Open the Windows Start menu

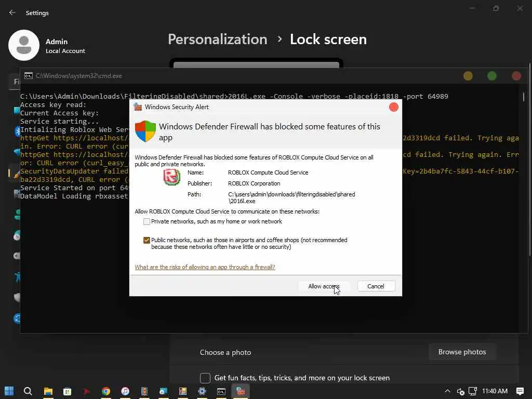point(9,391)
